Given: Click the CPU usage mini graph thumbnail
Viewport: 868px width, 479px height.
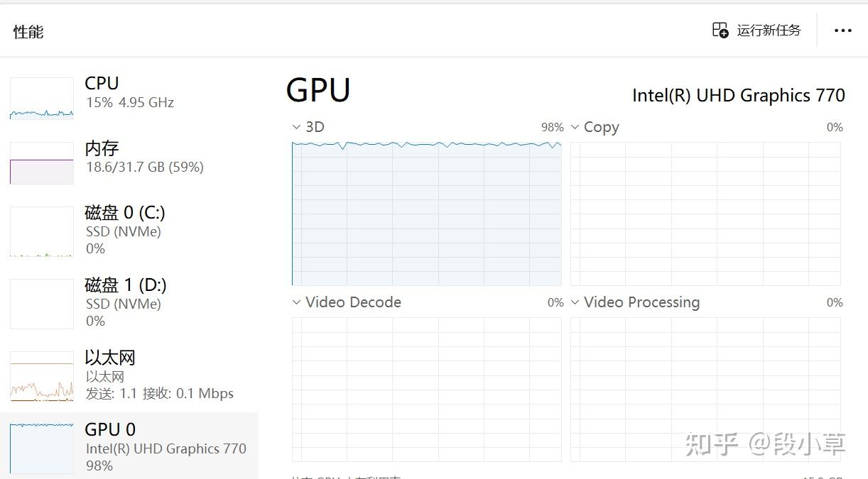Looking at the screenshot, I should (40, 97).
